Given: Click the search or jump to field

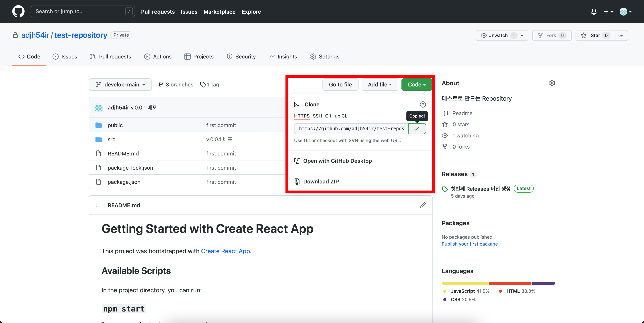Looking at the screenshot, I should pos(83,12).
